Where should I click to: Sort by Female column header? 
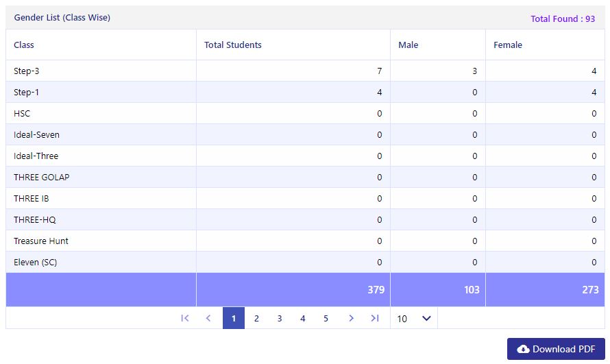pos(508,45)
